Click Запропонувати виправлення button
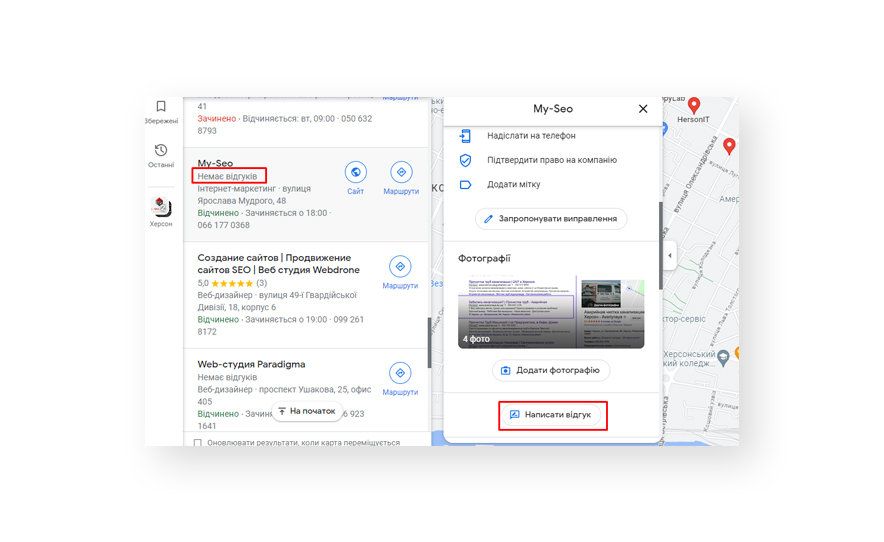The image size is (884, 542). [551, 218]
